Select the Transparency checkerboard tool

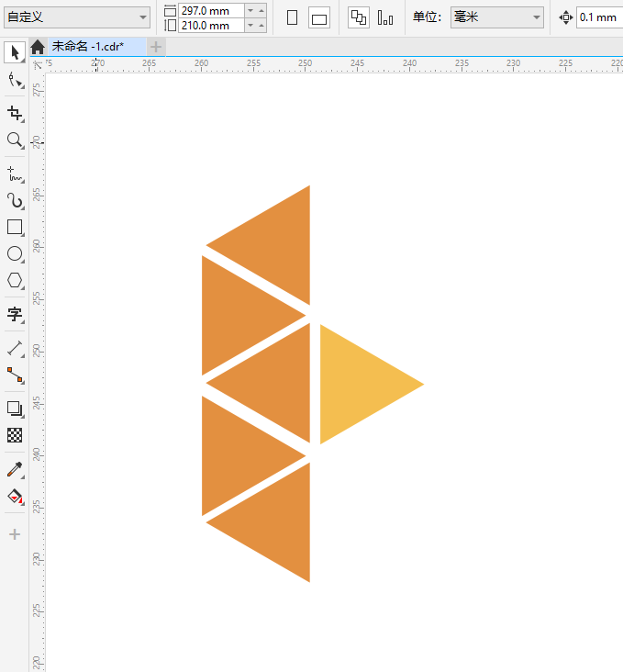[x=15, y=435]
